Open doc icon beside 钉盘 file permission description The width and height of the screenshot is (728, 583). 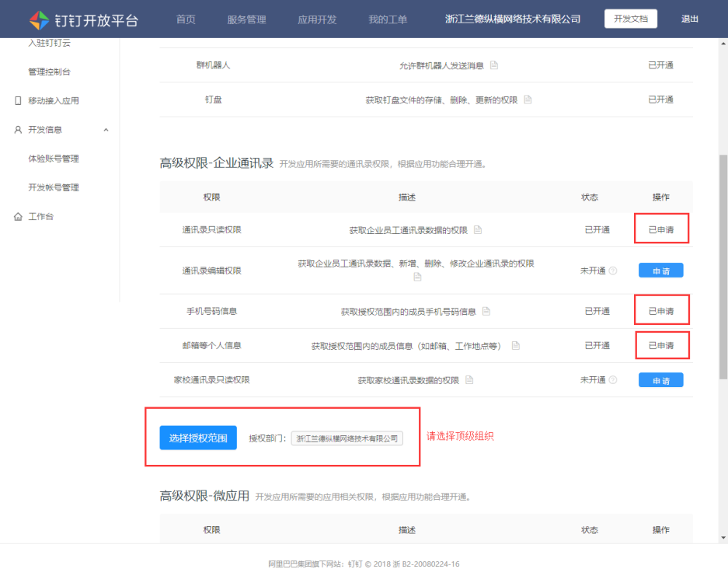point(528,99)
